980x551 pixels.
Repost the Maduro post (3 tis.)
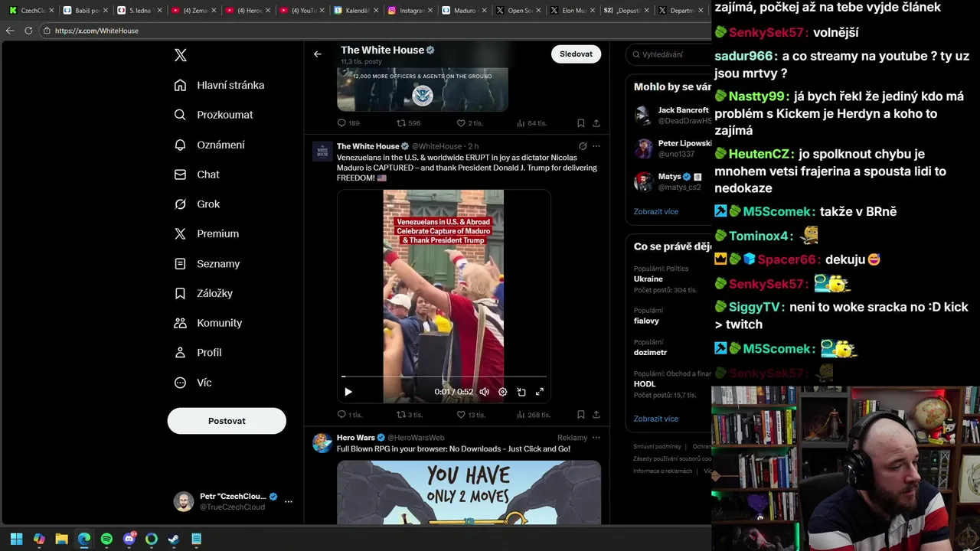(x=409, y=415)
